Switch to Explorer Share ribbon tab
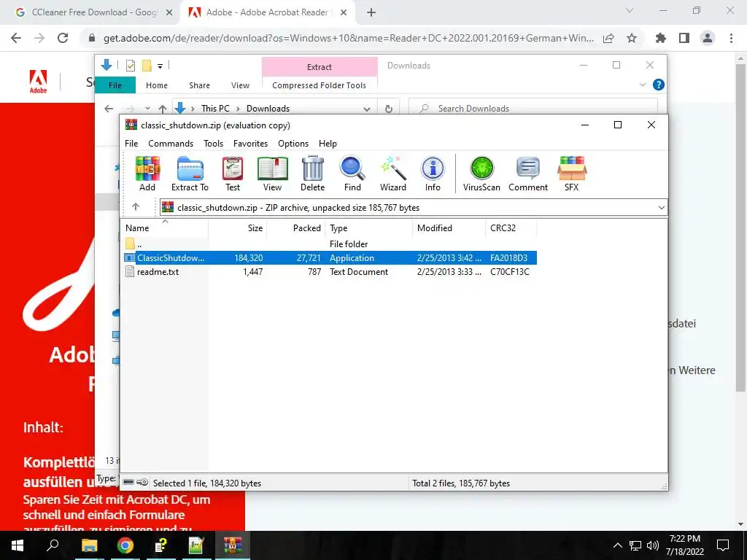Screen dimensions: 747x560 click(x=200, y=85)
